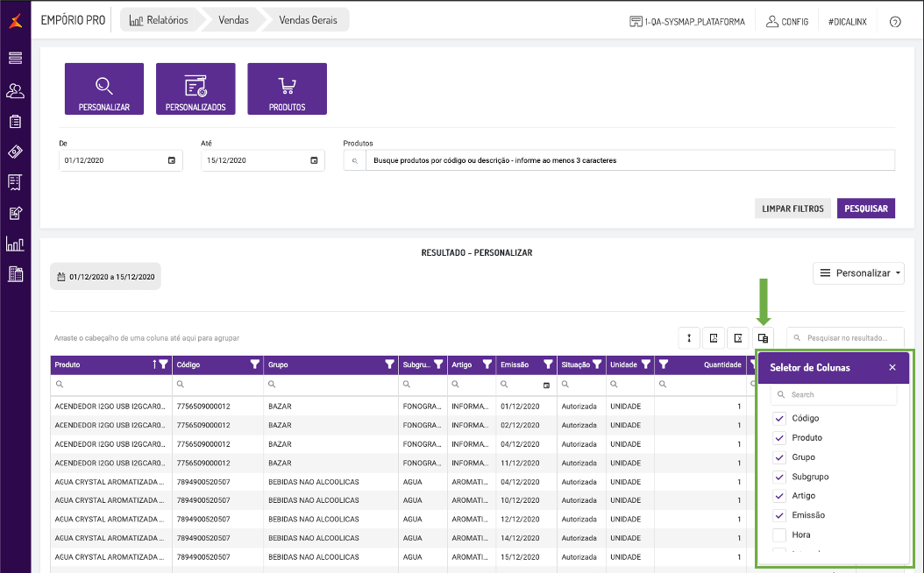The height and width of the screenshot is (573, 924).
Task: Click the filter icon on Grupo column
Action: 389,364
